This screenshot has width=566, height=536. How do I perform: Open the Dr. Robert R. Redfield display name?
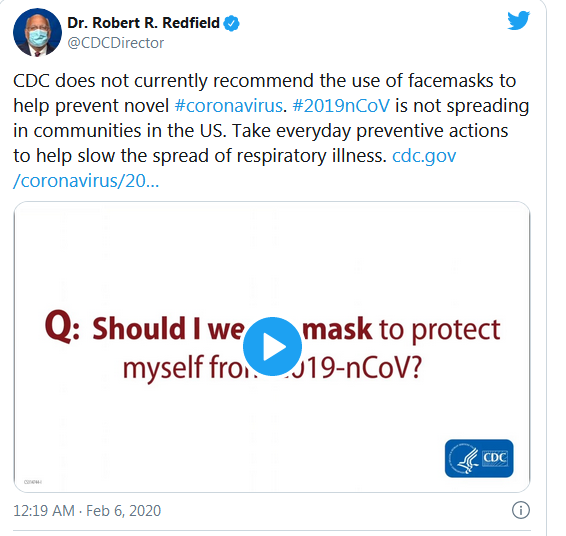pyautogui.click(x=143, y=23)
